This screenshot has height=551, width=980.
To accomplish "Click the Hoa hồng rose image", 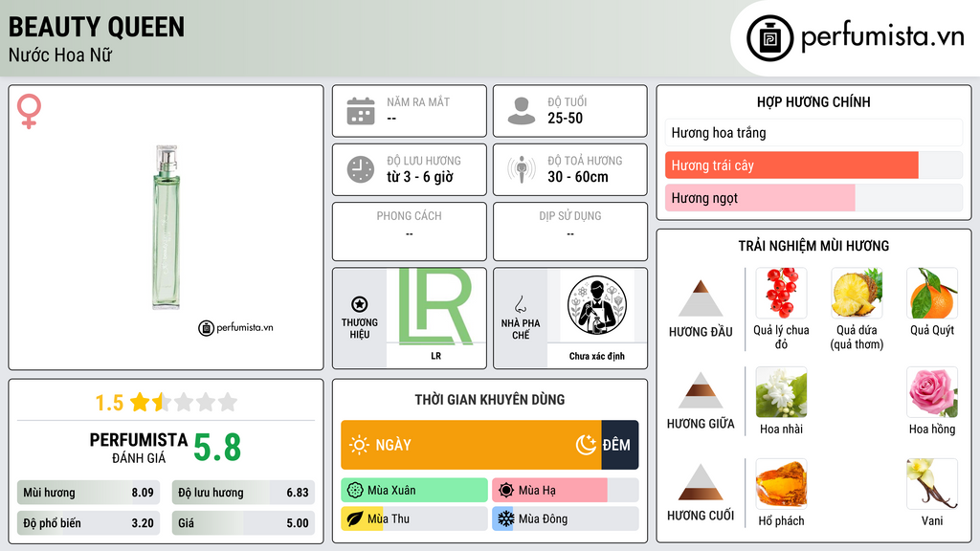I will pos(932,391).
